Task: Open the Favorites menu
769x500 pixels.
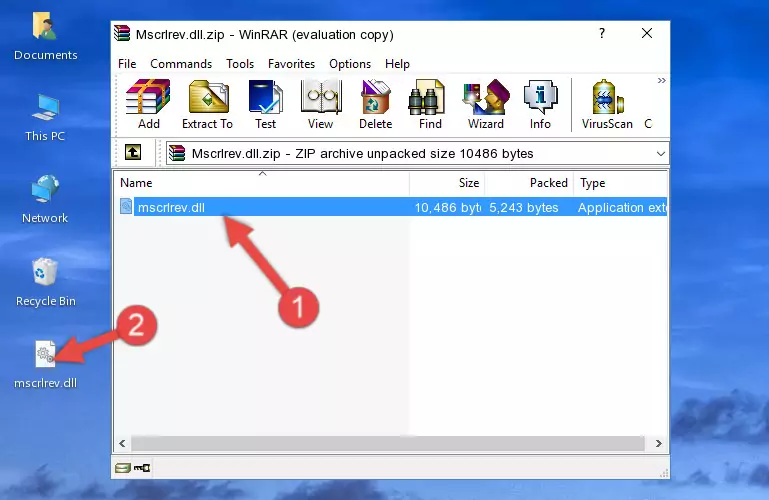Action: coord(291,64)
